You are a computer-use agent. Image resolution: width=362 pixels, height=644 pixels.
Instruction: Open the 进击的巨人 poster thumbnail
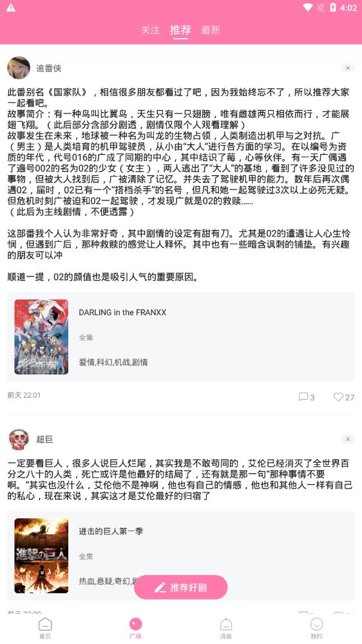(41, 556)
